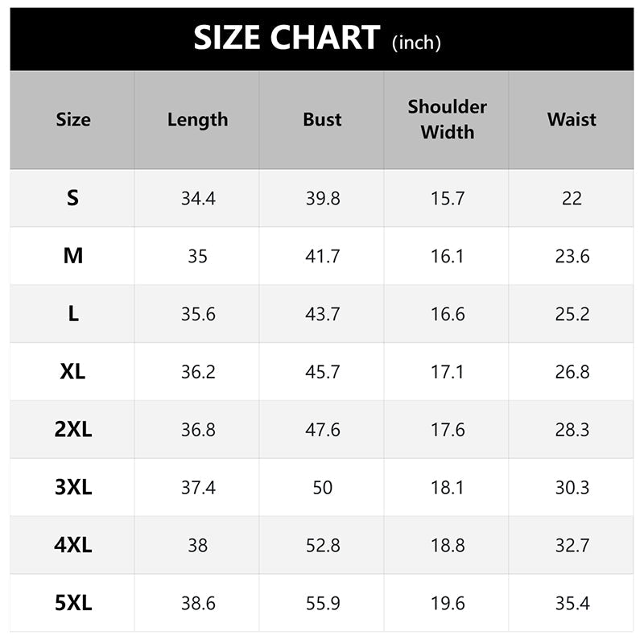Click the Bust column header
This screenshot has height=644, width=644.
tap(322, 120)
